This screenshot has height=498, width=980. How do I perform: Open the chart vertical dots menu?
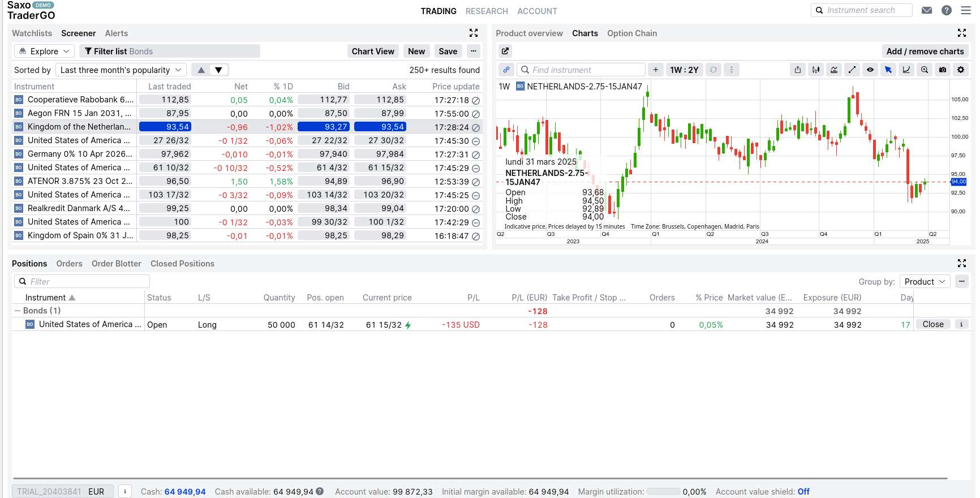pyautogui.click(x=732, y=70)
